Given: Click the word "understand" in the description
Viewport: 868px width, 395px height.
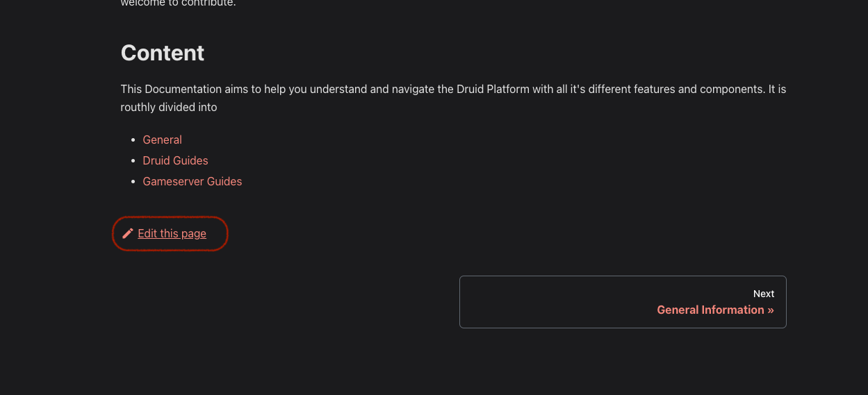Looking at the screenshot, I should coord(338,90).
